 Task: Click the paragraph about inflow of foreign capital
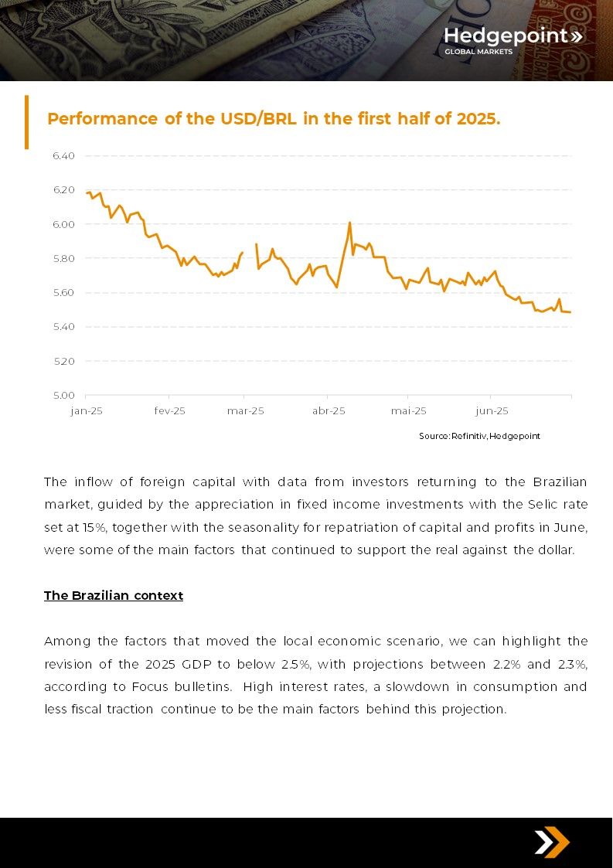[x=315, y=516]
